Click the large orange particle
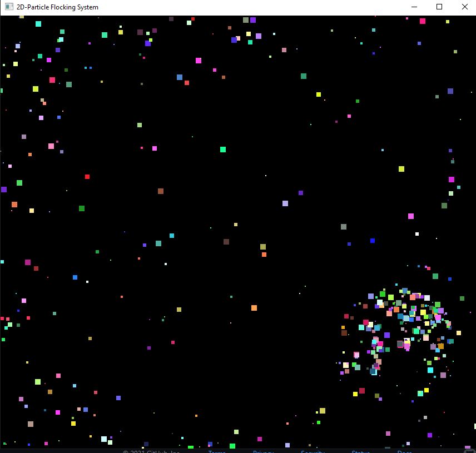This screenshot has width=476, height=453. (254, 307)
